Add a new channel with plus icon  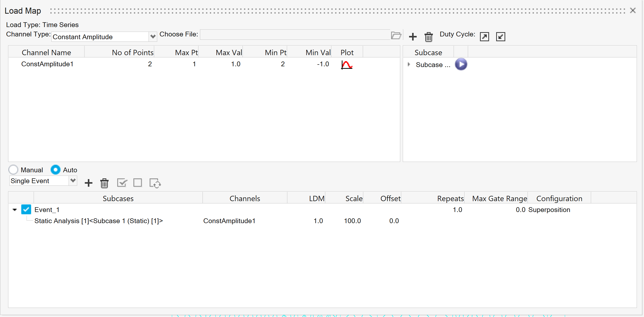pyautogui.click(x=413, y=37)
